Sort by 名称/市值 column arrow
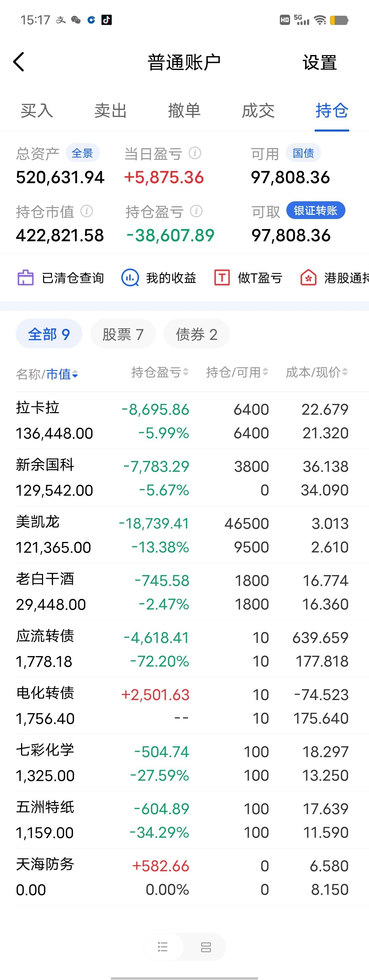 point(75,375)
